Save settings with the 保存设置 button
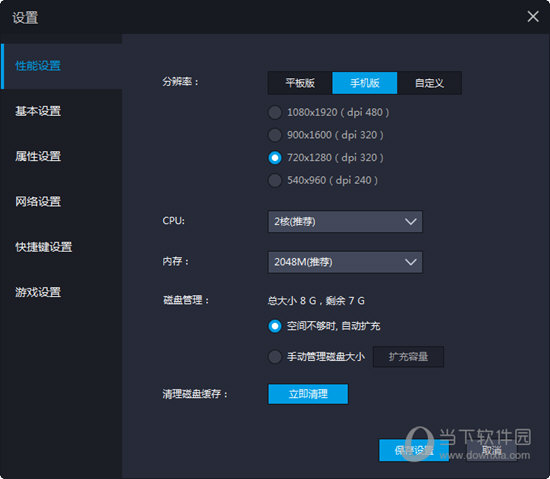 pyautogui.click(x=414, y=450)
